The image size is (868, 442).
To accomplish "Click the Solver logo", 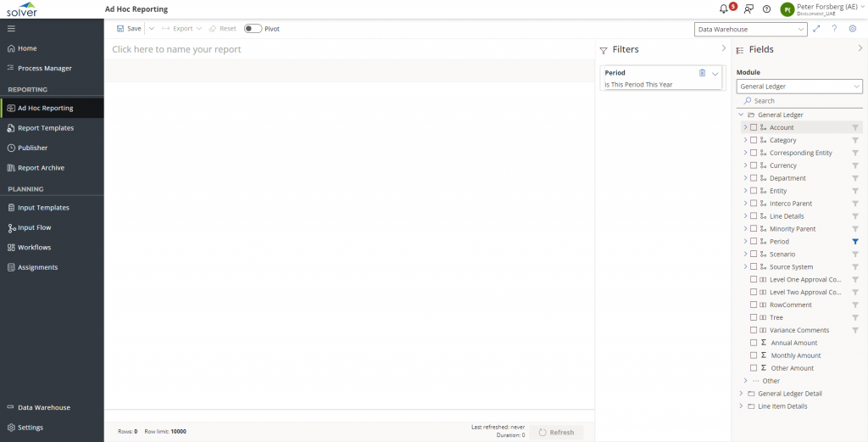I will [x=22, y=8].
